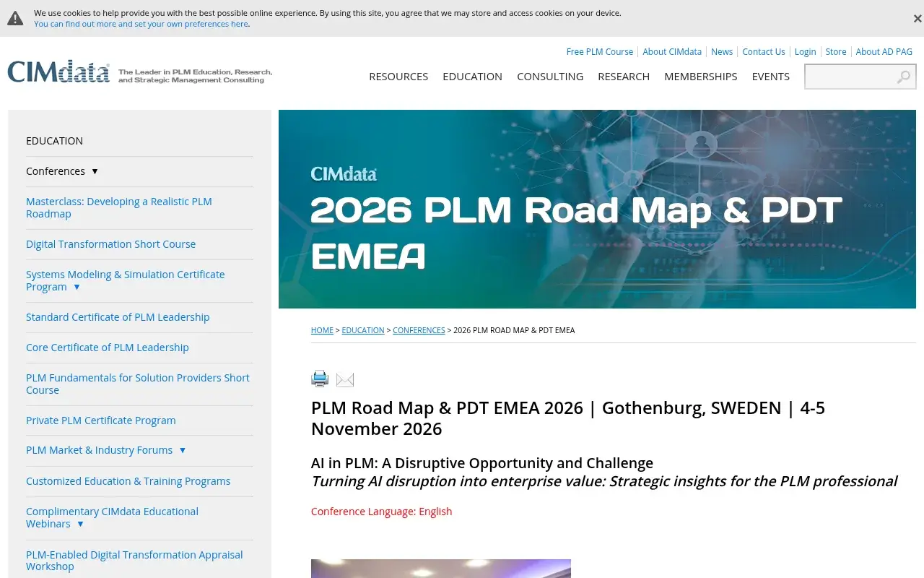Click the Gothenburg conference title heading
Viewport: 924px width, 578px height.
click(x=568, y=418)
